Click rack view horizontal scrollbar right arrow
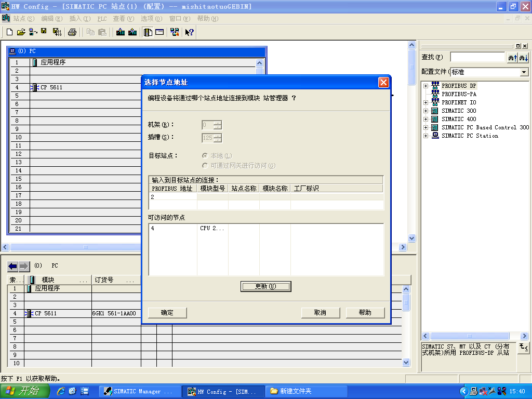This screenshot has height=399, width=532. 403,247
